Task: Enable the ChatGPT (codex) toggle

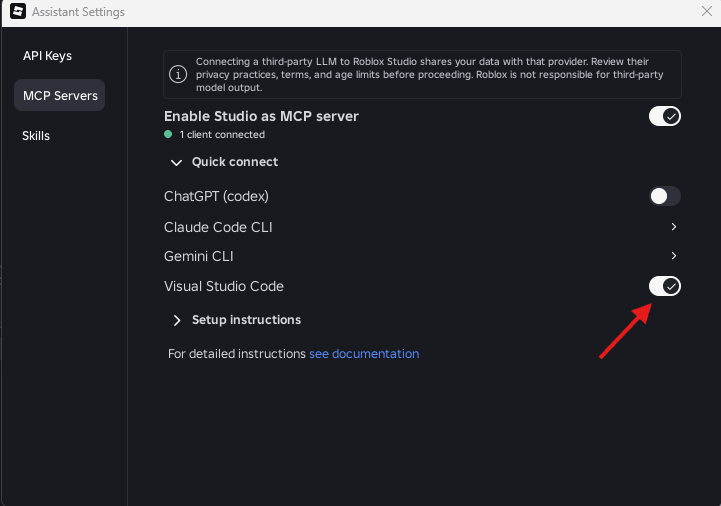Action: (x=664, y=196)
